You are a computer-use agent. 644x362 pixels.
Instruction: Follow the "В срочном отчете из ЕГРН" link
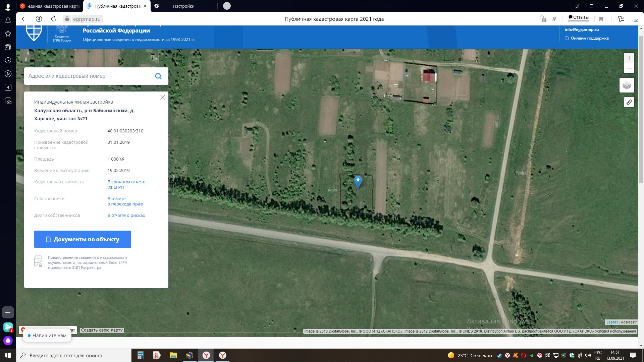(x=126, y=185)
